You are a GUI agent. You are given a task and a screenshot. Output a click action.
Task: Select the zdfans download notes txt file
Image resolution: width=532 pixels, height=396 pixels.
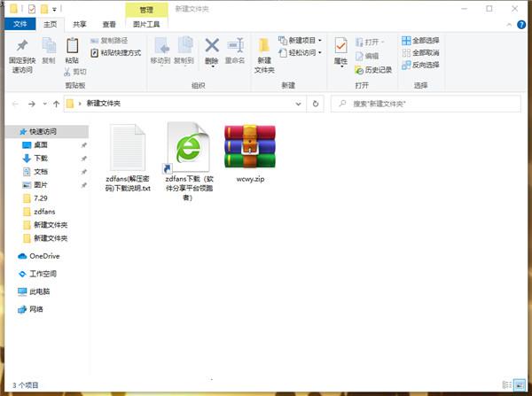128,158
